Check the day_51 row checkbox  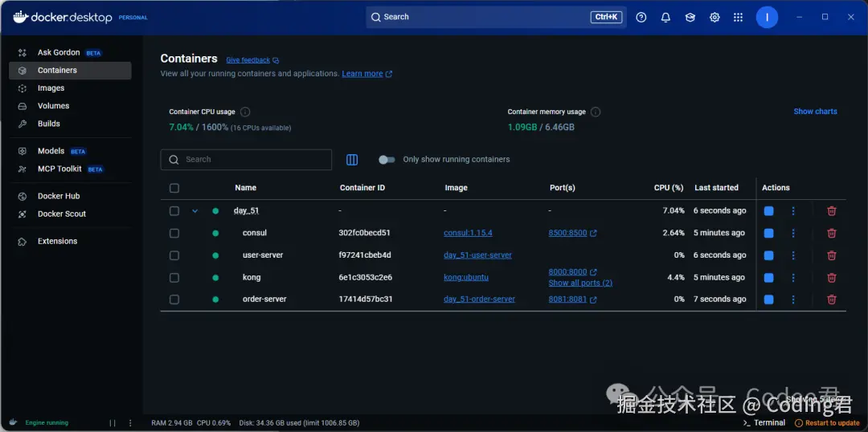174,210
